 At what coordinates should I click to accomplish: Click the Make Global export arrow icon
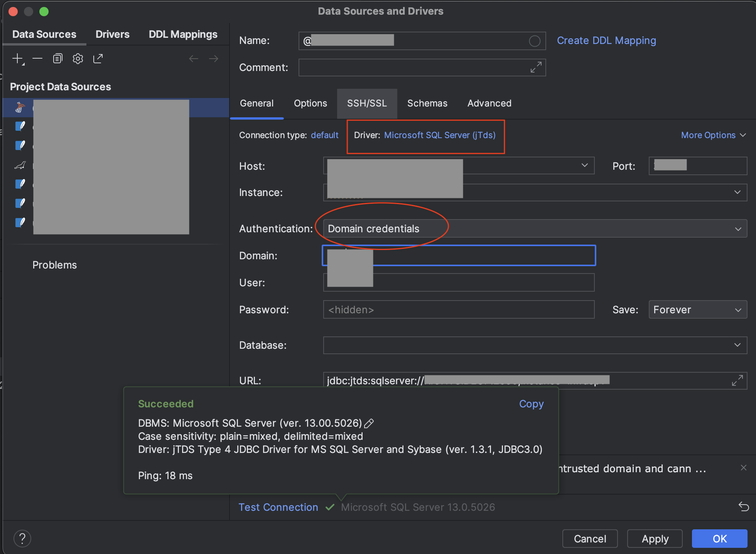(98, 59)
